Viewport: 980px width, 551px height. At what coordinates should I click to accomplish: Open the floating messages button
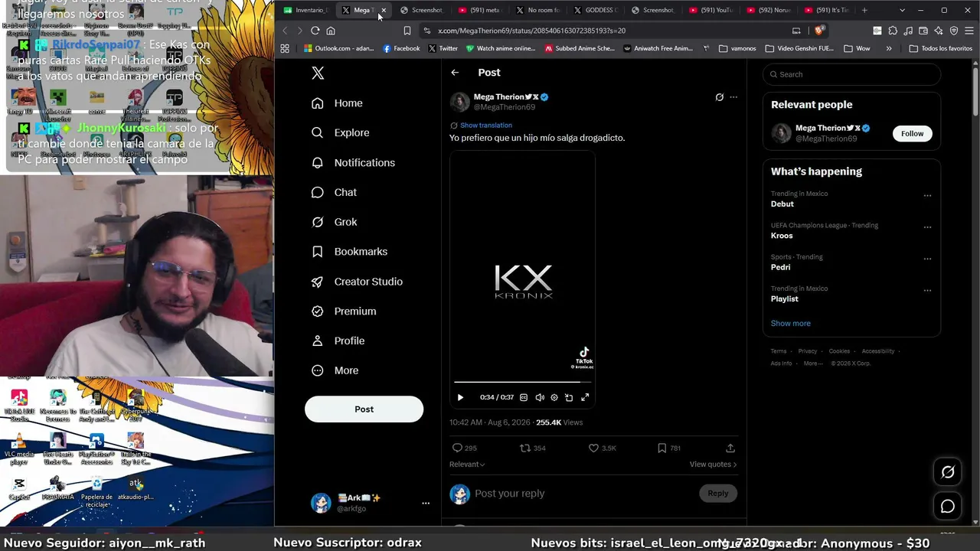tap(948, 507)
